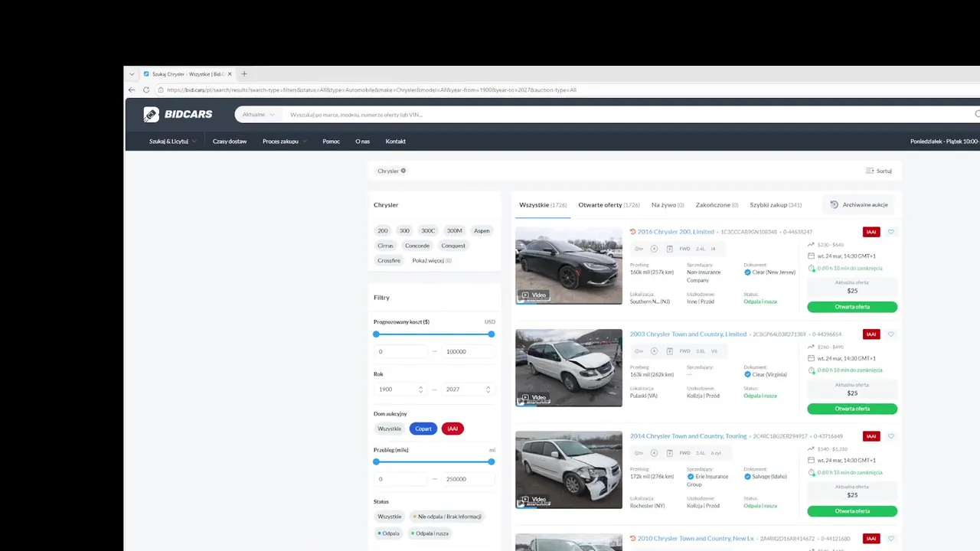Open Czasy dostaw in the navigation
This screenshot has width=980, height=551.
[x=230, y=142]
